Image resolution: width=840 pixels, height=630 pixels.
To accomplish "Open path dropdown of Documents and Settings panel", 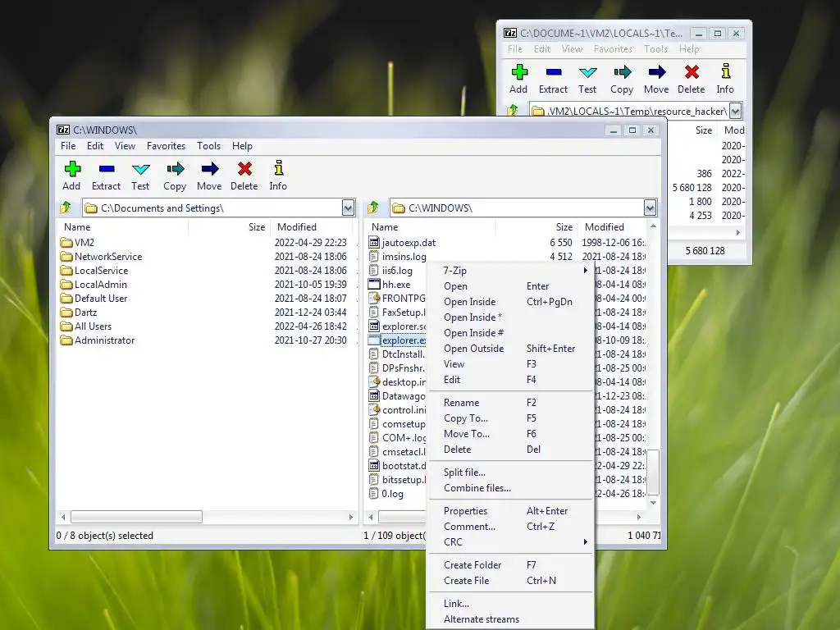I will [348, 208].
